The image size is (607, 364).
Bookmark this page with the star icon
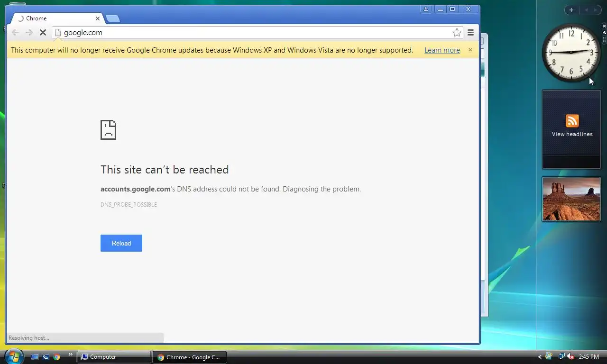click(x=457, y=32)
